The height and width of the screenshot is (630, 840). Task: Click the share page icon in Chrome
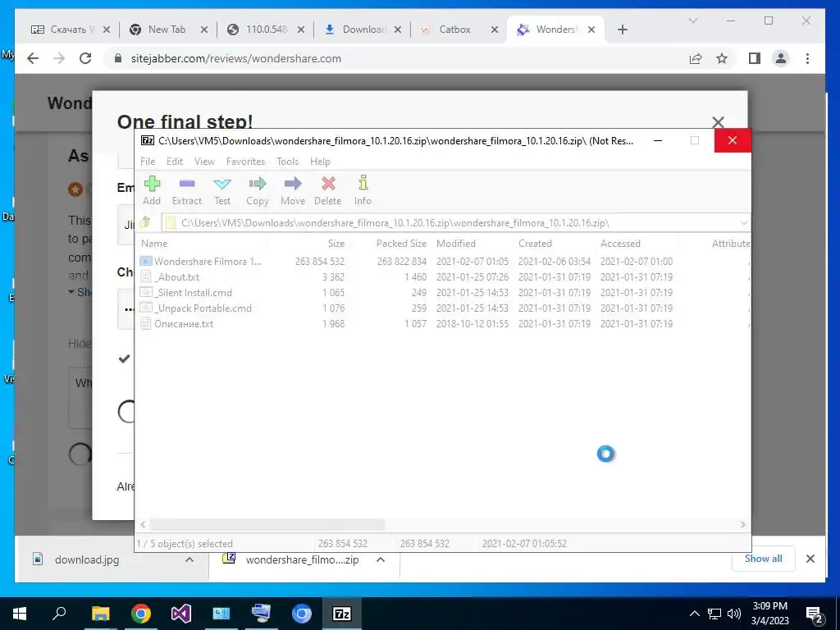tap(696, 58)
